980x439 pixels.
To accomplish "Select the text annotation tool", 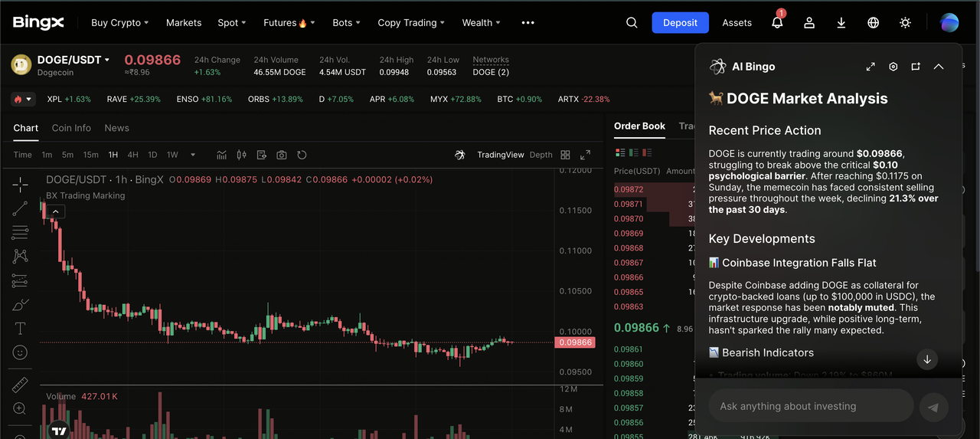I will 20,329.
